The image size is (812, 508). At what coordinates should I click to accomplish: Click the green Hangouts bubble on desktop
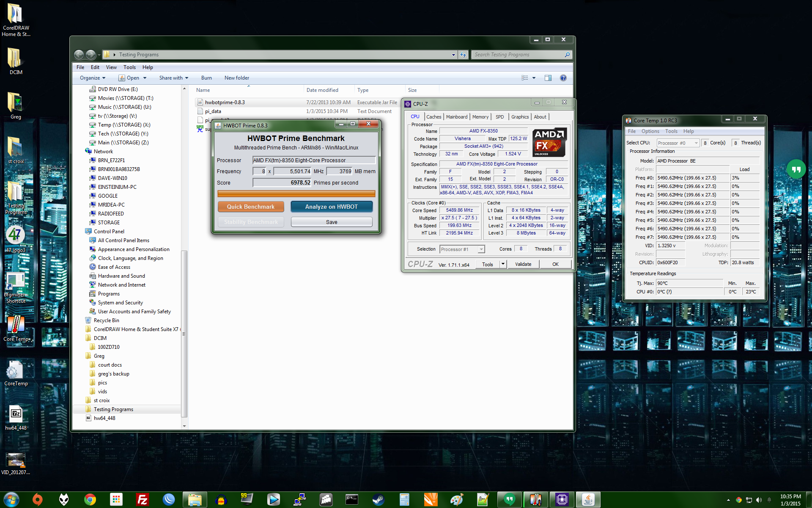tap(796, 169)
